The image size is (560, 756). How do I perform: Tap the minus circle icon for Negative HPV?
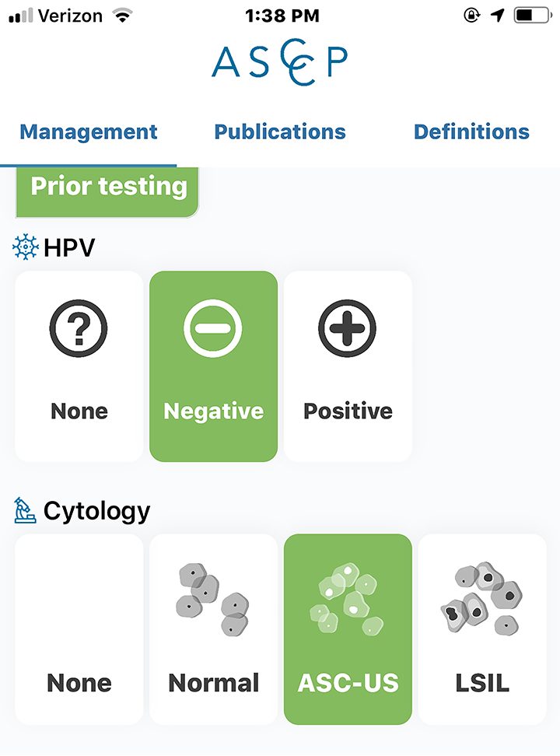(213, 328)
